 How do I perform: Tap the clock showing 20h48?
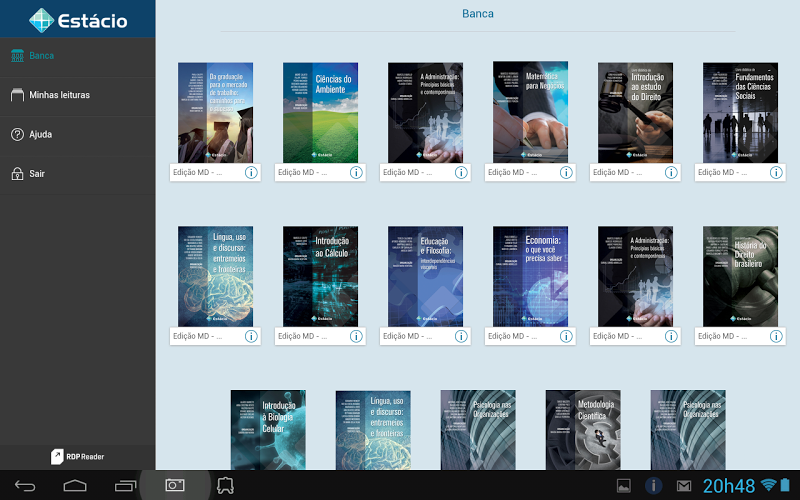[728, 486]
